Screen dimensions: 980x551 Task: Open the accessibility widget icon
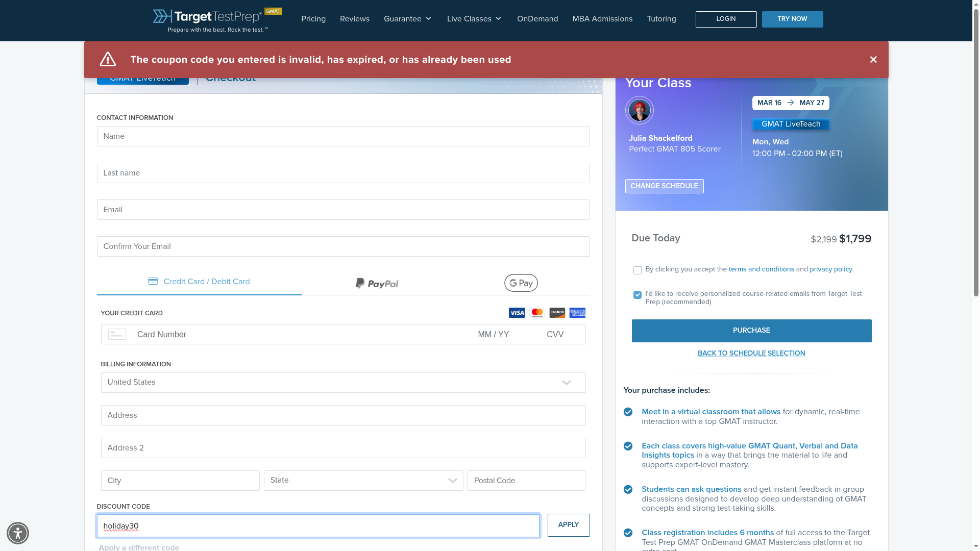[18, 533]
